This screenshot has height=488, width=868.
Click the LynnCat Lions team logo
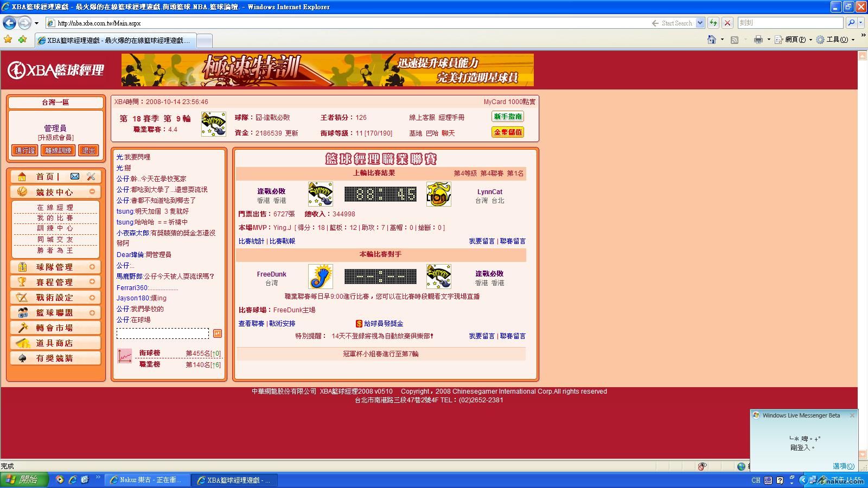point(438,194)
